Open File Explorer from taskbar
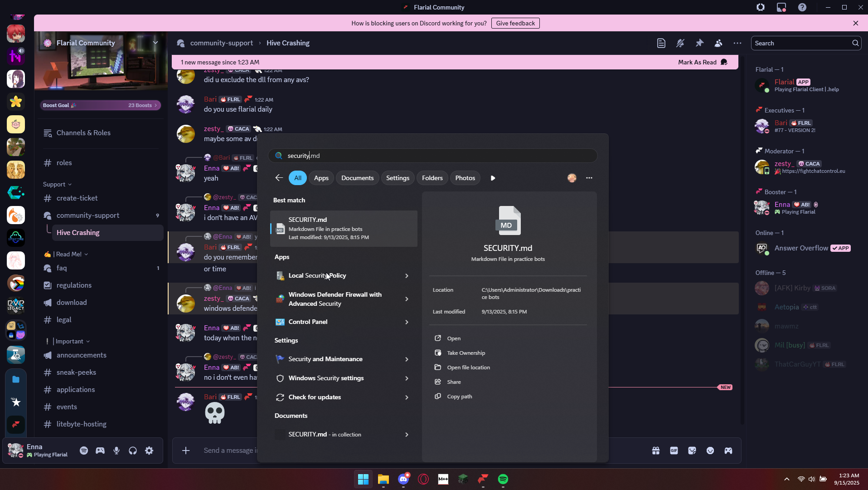The width and height of the screenshot is (868, 490). (x=383, y=479)
